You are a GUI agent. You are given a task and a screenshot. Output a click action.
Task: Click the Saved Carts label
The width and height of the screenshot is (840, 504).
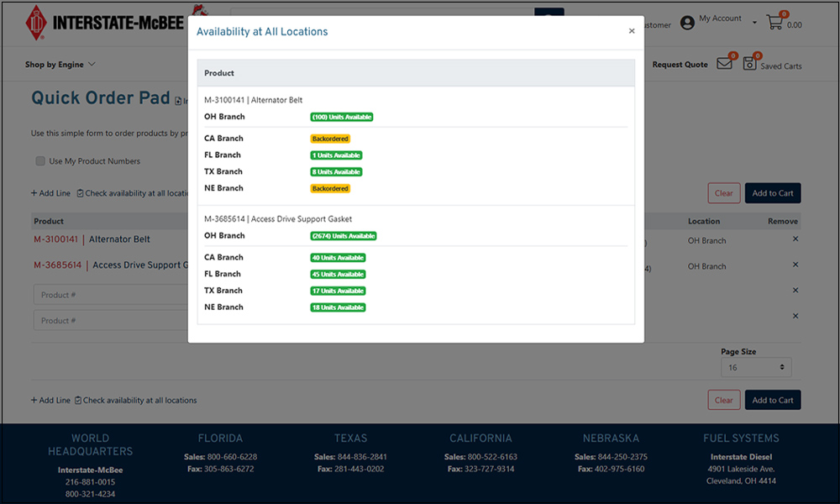(x=781, y=66)
